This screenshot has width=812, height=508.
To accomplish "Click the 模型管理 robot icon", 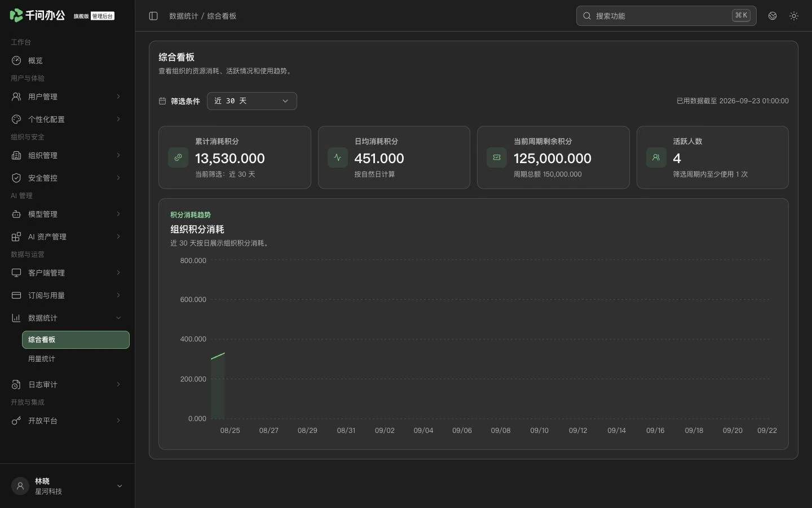I will pos(16,214).
